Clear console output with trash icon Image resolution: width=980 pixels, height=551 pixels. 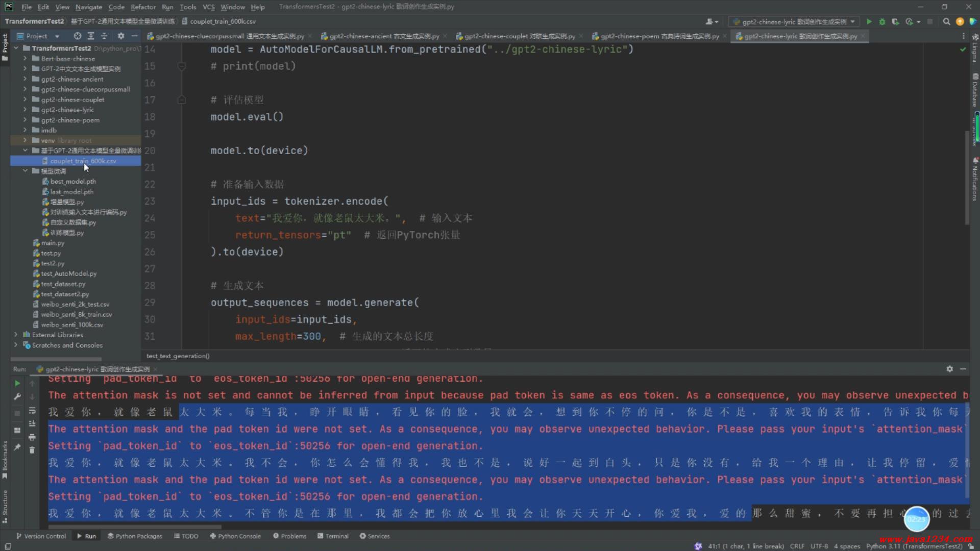pos(32,450)
